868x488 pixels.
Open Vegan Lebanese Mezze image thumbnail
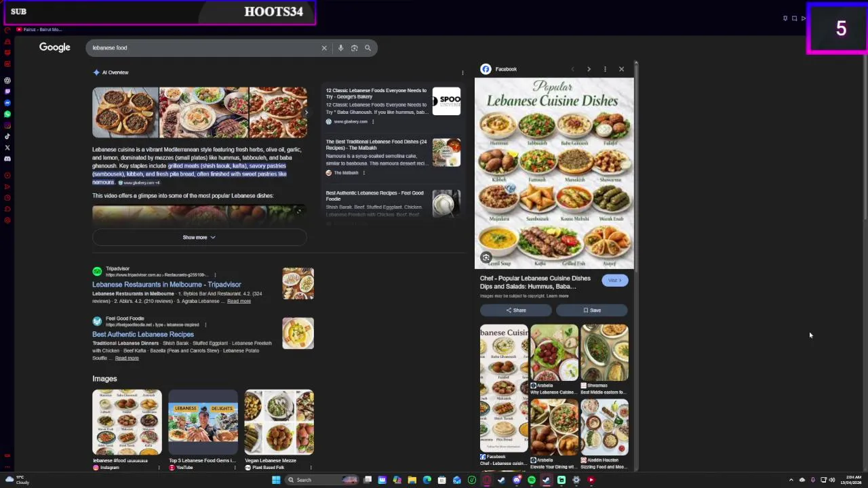tap(279, 422)
